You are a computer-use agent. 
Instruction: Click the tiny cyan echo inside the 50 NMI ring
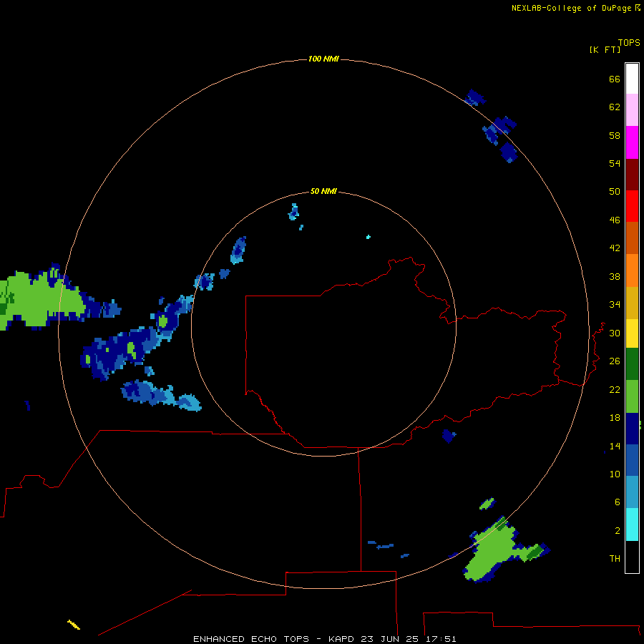(x=369, y=237)
